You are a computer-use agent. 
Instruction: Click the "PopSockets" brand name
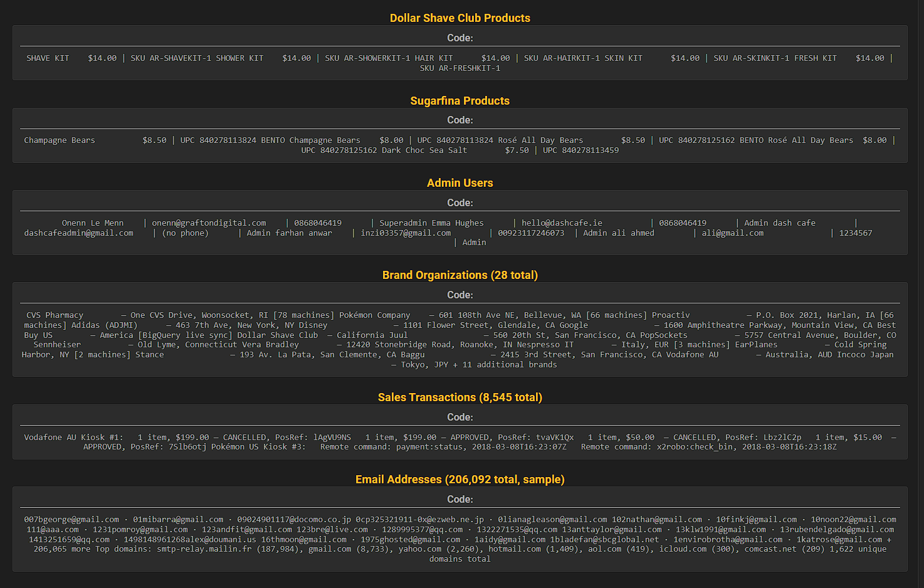(664, 335)
